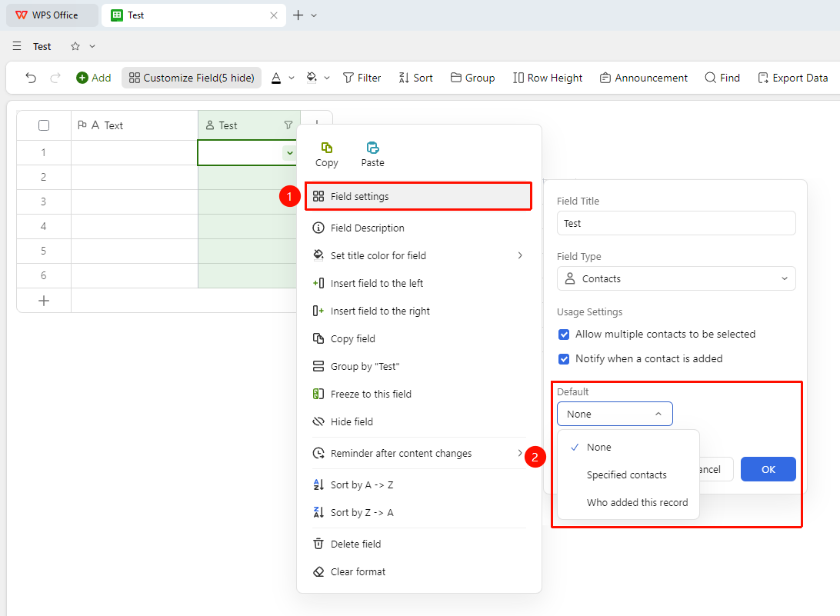Viewport: 840px width, 616px height.
Task: Open a new tab with plus icon
Action: pos(298,15)
